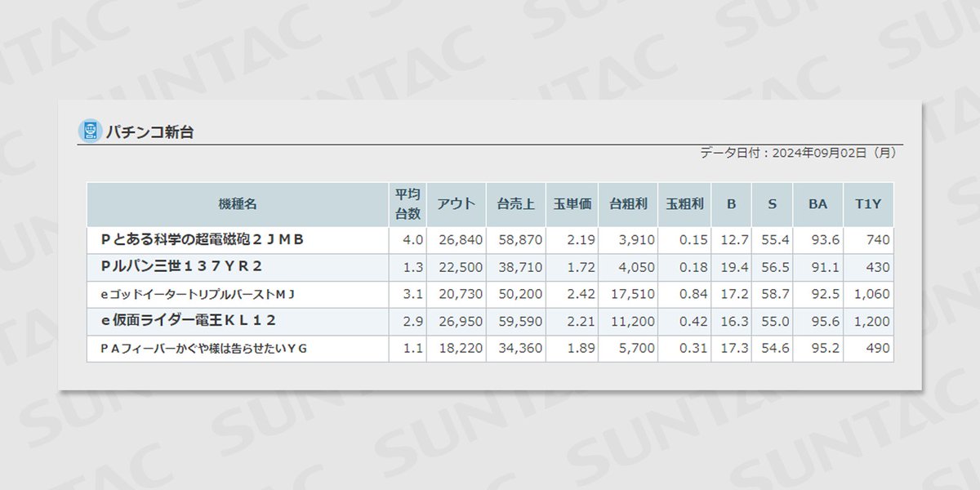Select the 台粗利 column header

(628, 204)
